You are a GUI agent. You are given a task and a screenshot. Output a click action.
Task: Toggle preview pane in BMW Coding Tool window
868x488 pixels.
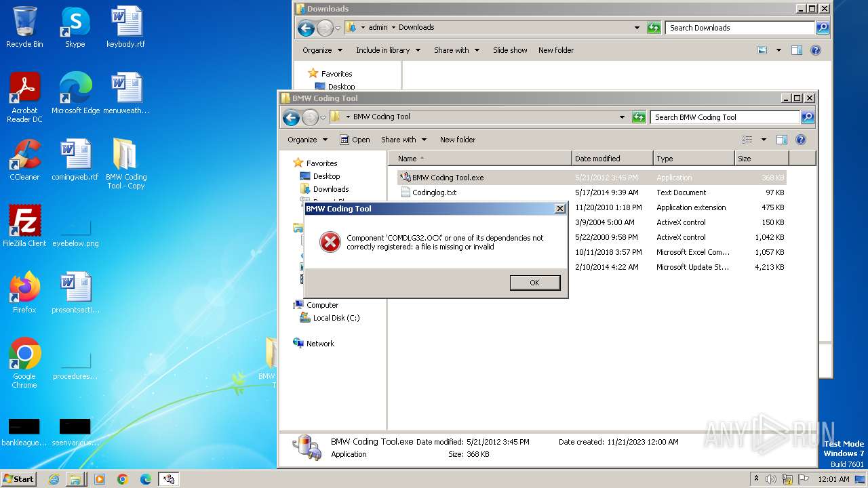[x=782, y=140]
